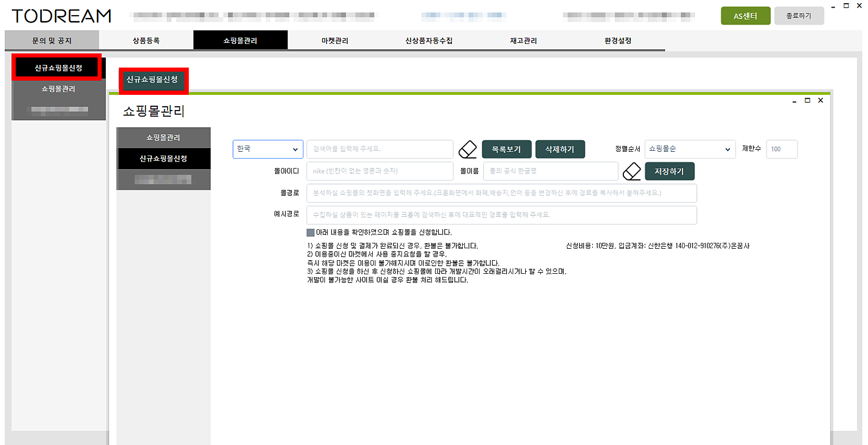Open the 문의 및 공지 tab
This screenshot has height=445, width=868.
(52, 41)
